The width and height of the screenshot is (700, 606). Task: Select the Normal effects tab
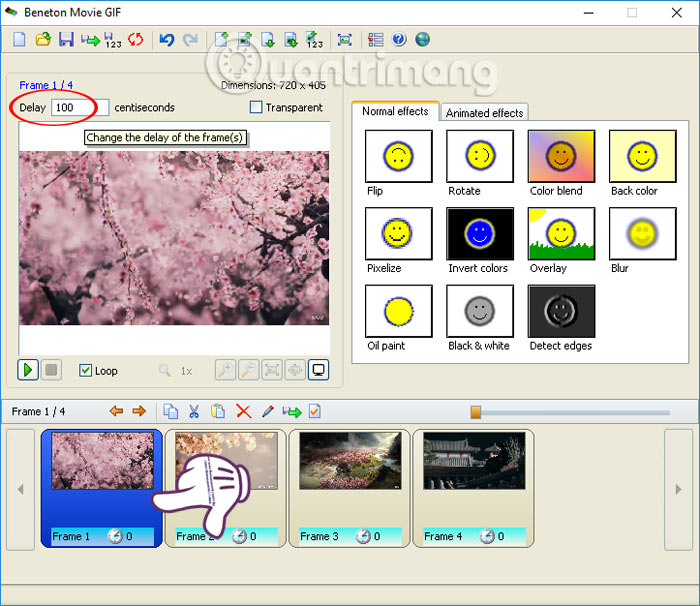click(395, 112)
